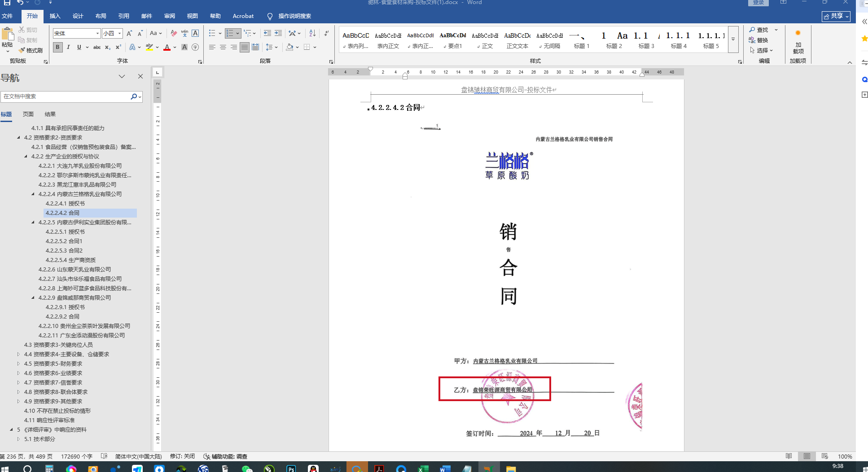Align paragraph to the left
Screen dimensions: 868x472
pyautogui.click(x=212, y=47)
